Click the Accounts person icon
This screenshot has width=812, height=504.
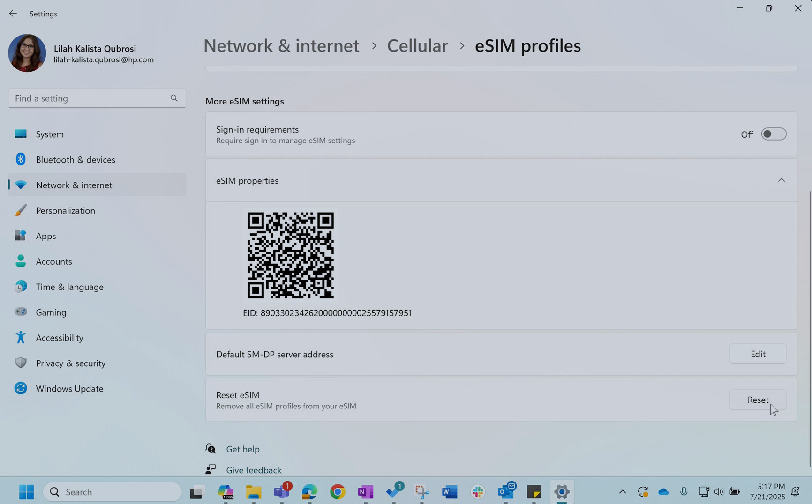(21, 261)
